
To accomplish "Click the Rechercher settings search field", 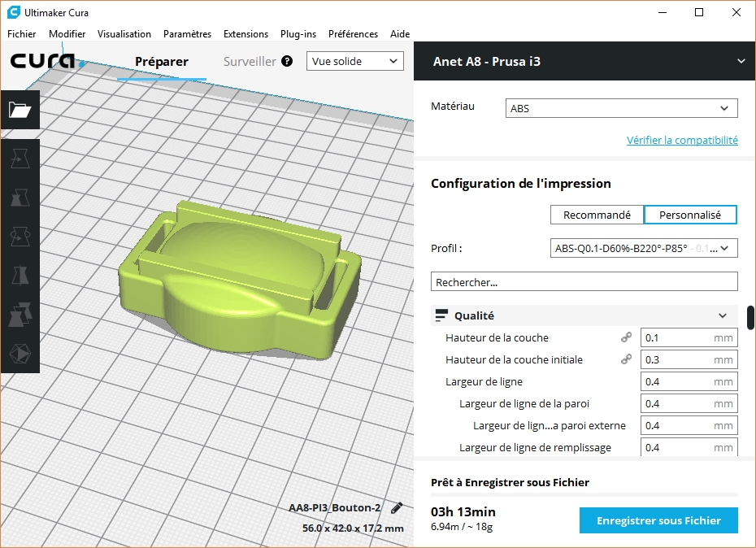I will coord(584,282).
